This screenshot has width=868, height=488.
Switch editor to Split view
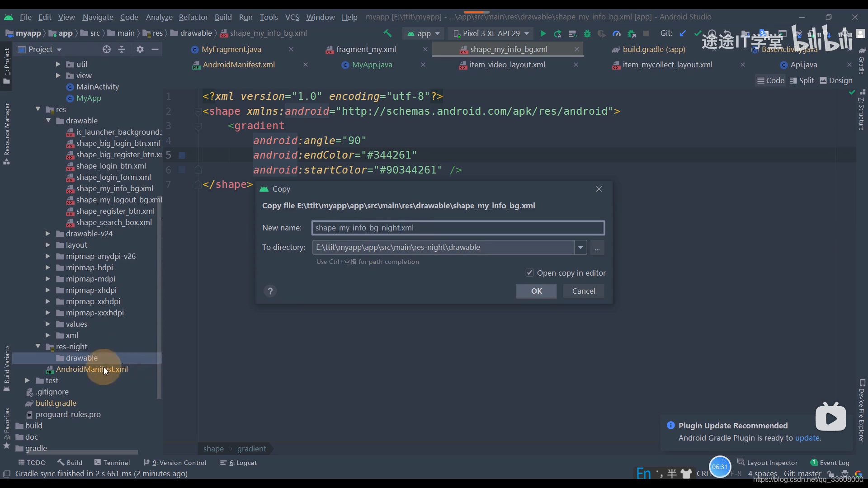802,80
